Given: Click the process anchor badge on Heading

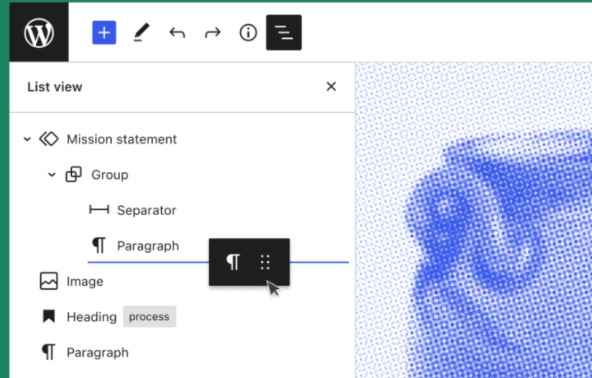Looking at the screenshot, I should 149,316.
